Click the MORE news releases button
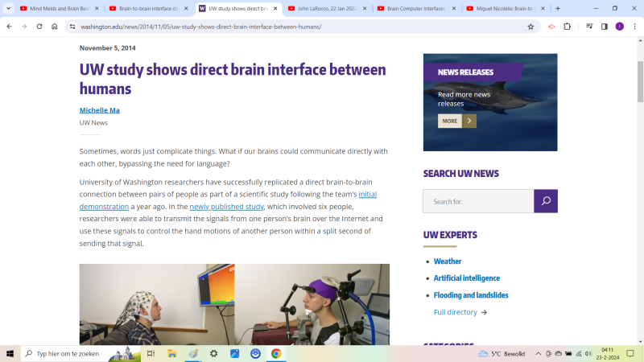 [x=456, y=121]
